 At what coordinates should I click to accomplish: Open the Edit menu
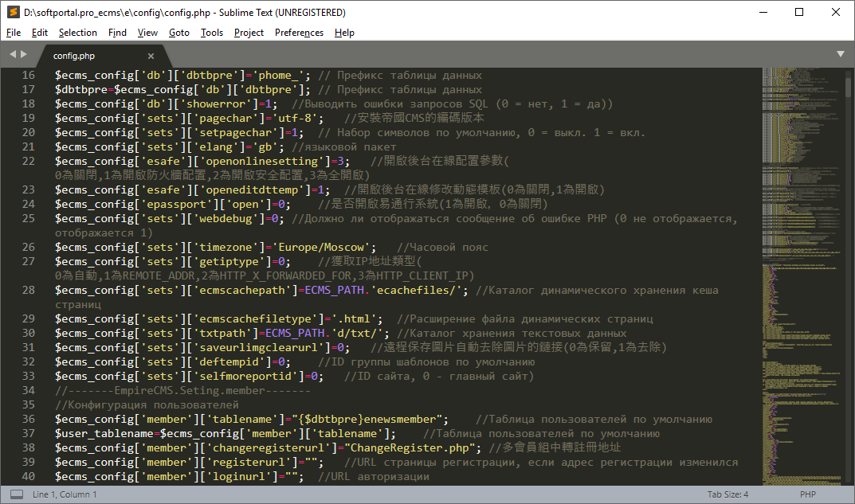(x=40, y=33)
